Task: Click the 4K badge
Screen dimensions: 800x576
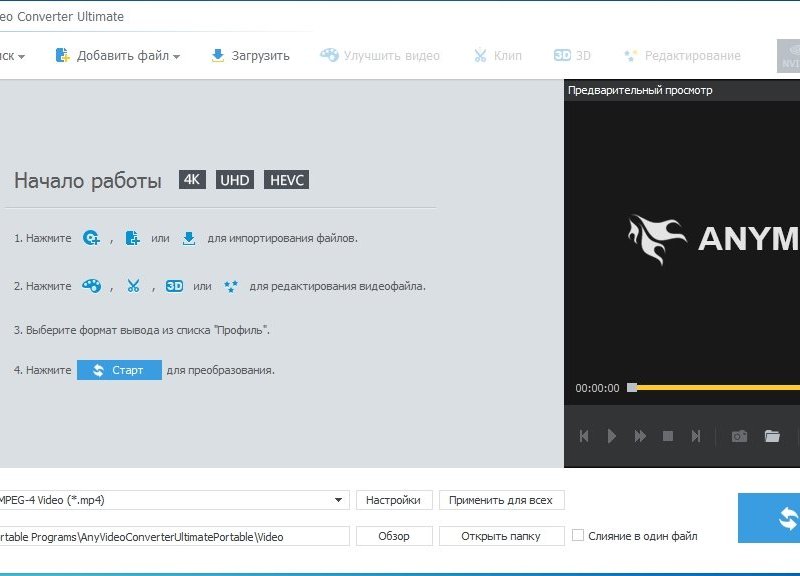Action: [192, 180]
